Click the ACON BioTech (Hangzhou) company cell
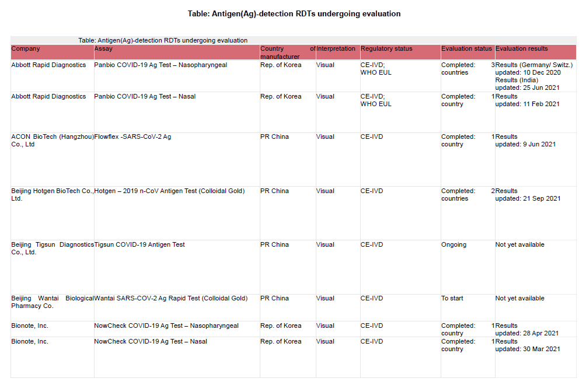586x392 pixels. coord(52,141)
